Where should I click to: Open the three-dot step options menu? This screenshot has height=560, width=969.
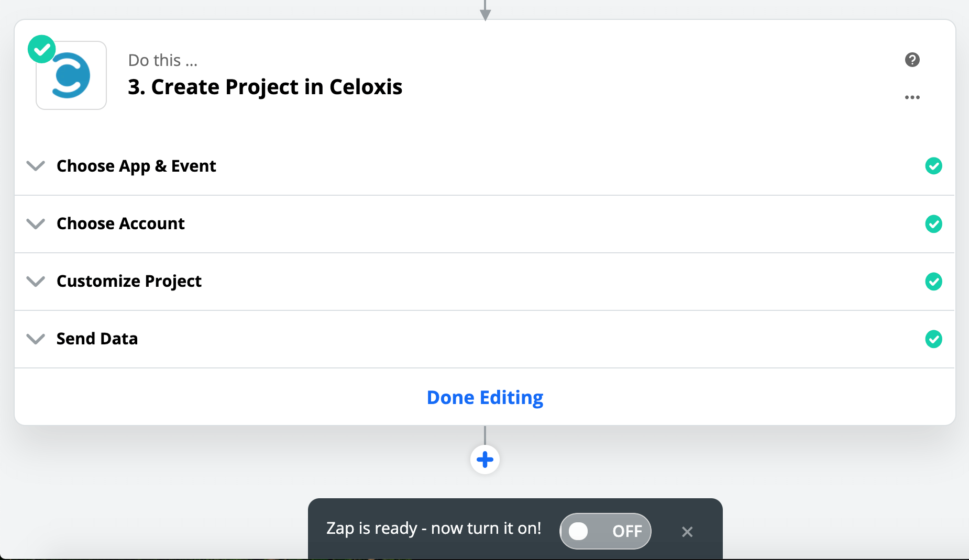click(912, 97)
